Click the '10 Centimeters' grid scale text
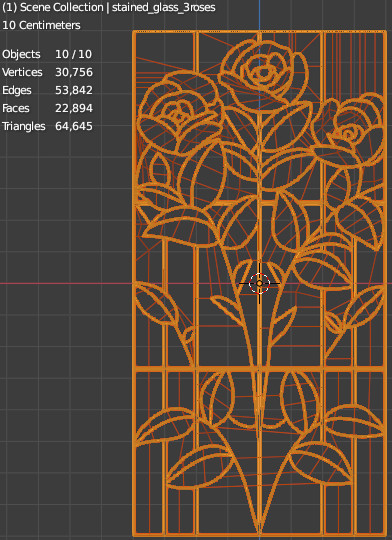The height and width of the screenshot is (540, 392). coord(41,25)
